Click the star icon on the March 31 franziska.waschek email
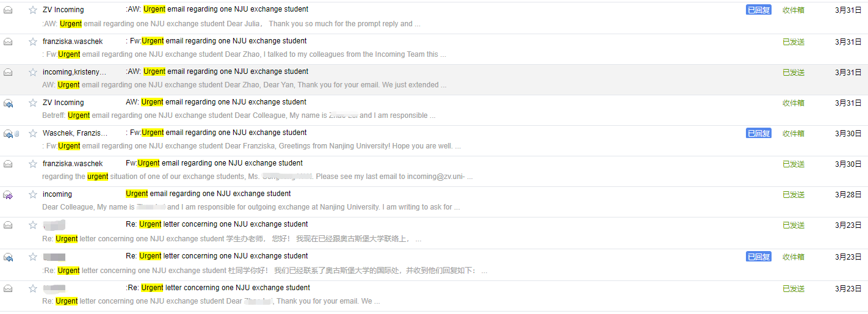This screenshot has width=868, height=314. (33, 42)
